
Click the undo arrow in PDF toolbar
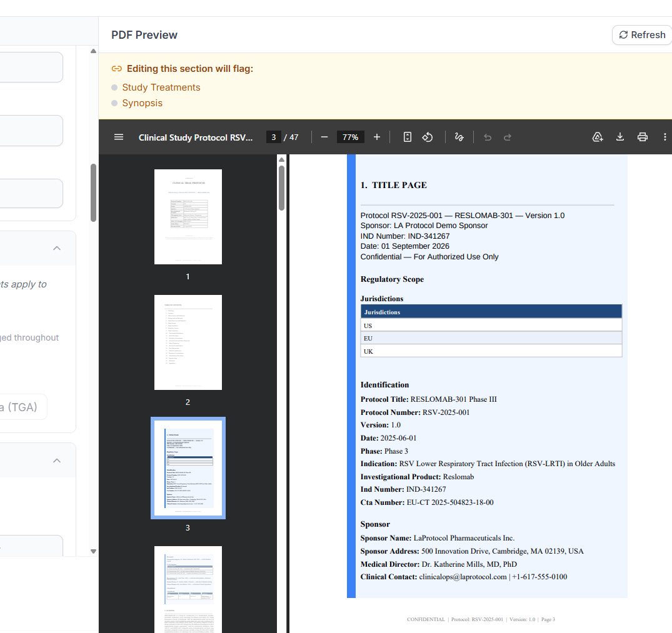coord(488,137)
